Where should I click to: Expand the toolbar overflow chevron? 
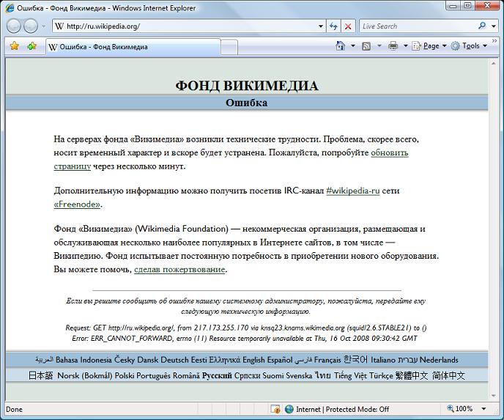[494, 41]
